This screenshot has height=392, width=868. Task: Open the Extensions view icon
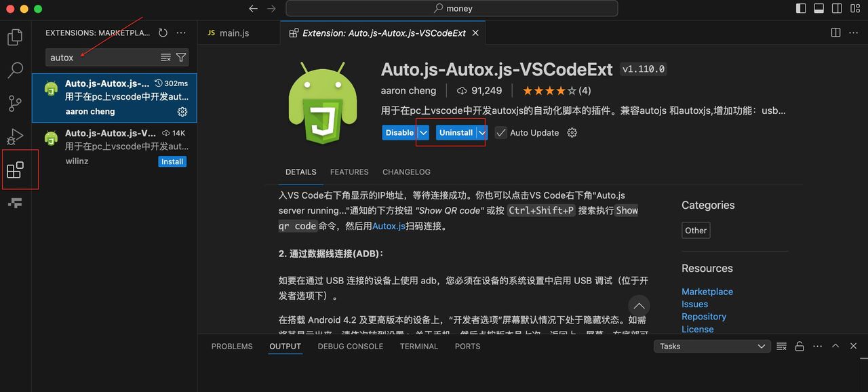pos(15,170)
